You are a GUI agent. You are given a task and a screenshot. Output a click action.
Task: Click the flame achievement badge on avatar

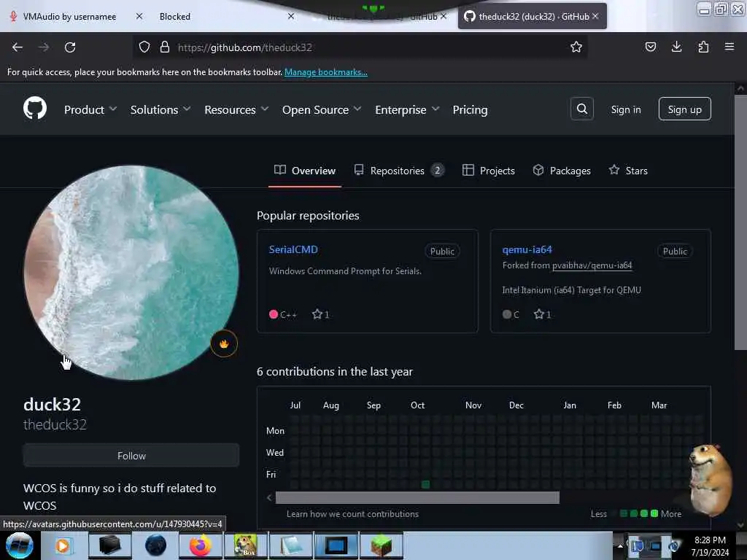[224, 343]
